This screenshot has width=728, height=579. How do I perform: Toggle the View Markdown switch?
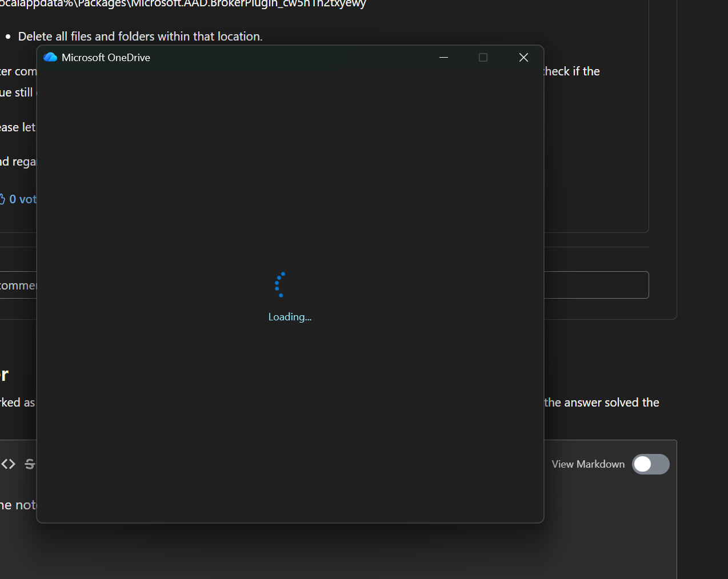click(650, 464)
